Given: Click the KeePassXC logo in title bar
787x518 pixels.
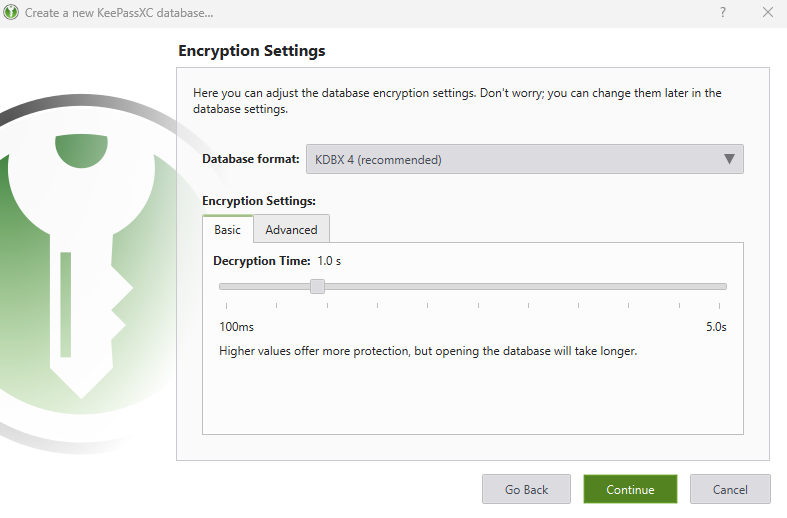Looking at the screenshot, I should point(11,13).
